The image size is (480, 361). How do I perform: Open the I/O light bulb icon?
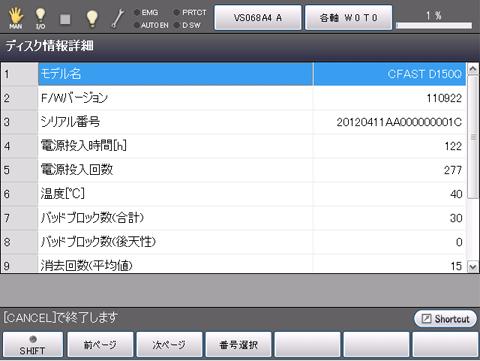pyautogui.click(x=40, y=19)
